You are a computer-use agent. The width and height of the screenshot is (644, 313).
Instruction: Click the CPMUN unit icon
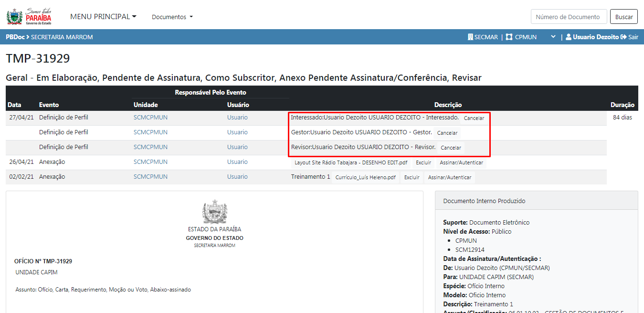pos(509,37)
